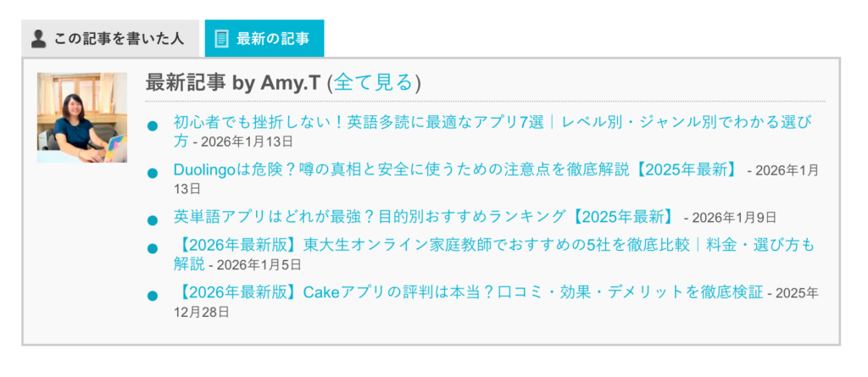Click the bullet next to the Duolingo article

[153, 173]
